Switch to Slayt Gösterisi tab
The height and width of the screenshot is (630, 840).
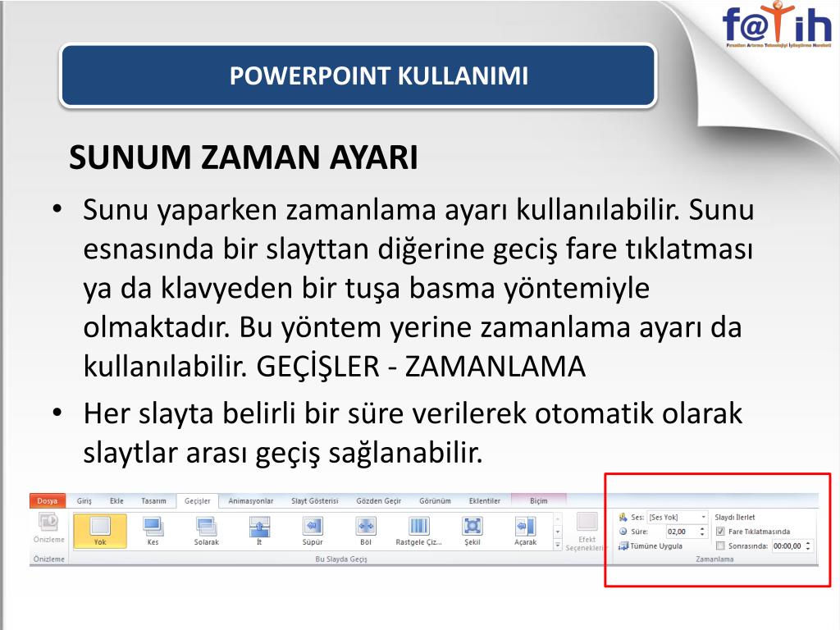point(314,501)
